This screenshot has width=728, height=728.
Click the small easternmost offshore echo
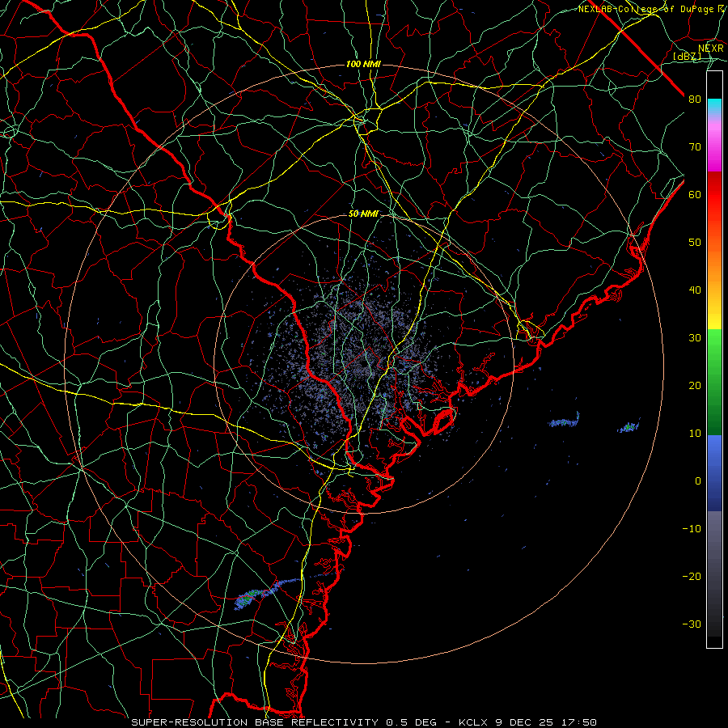point(629,426)
